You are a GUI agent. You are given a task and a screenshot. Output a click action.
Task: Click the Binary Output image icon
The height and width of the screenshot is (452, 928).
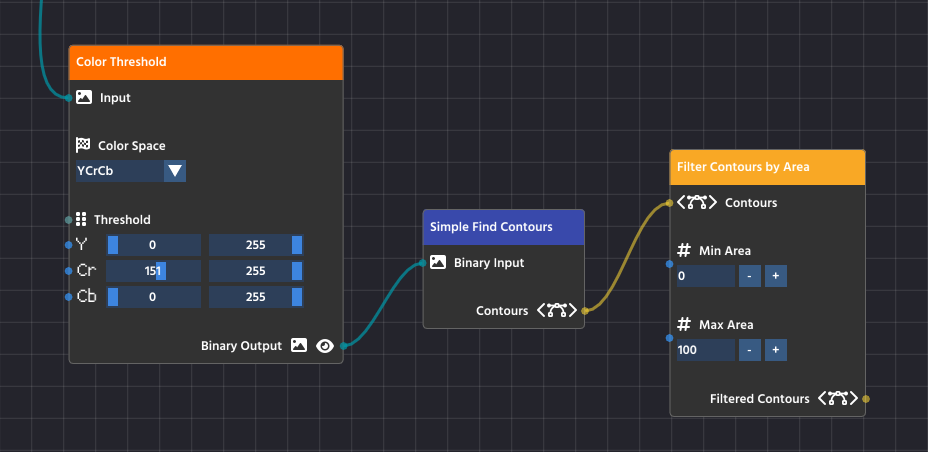coord(298,346)
